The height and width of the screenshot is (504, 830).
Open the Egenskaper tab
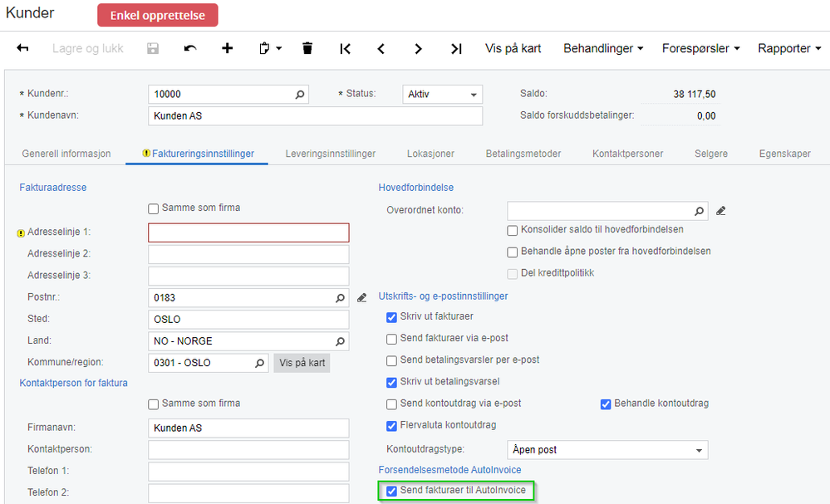point(784,154)
